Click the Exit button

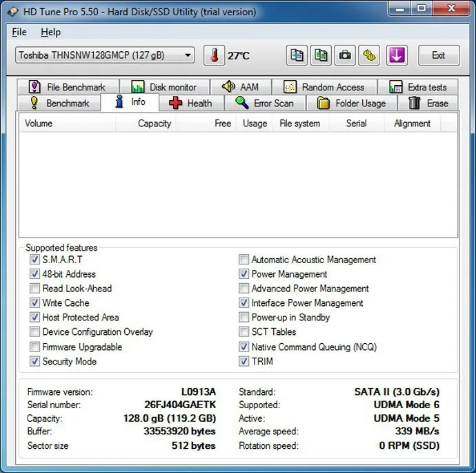[x=439, y=55]
